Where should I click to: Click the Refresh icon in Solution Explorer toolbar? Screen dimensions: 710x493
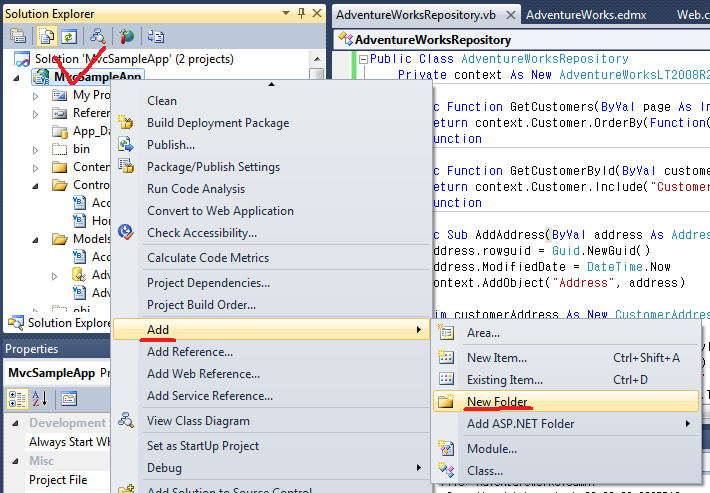tap(69, 37)
